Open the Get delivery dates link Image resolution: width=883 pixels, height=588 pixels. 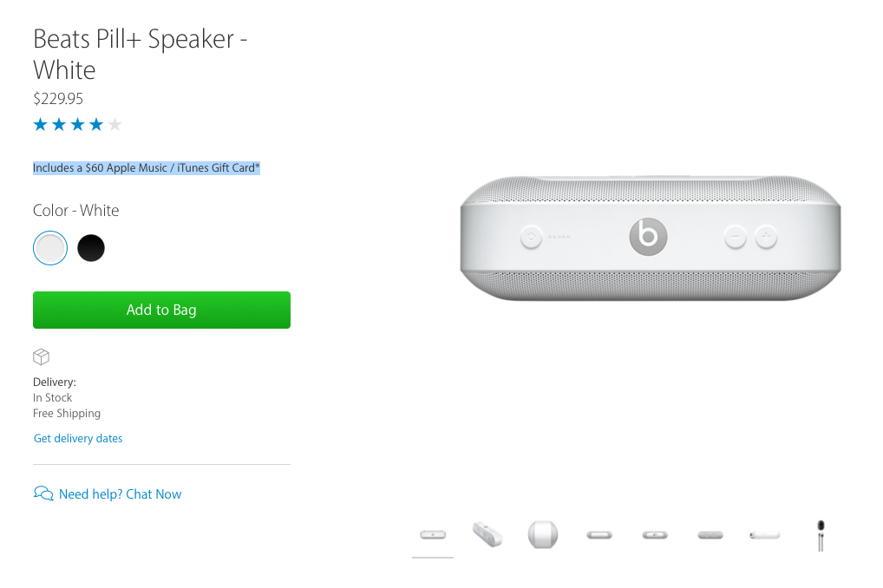pyautogui.click(x=78, y=439)
